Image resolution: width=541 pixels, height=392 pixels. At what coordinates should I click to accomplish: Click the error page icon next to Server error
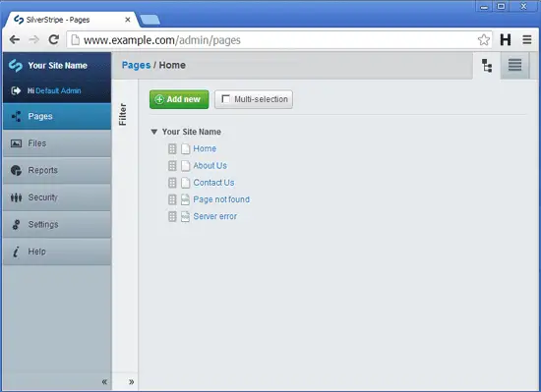[185, 216]
